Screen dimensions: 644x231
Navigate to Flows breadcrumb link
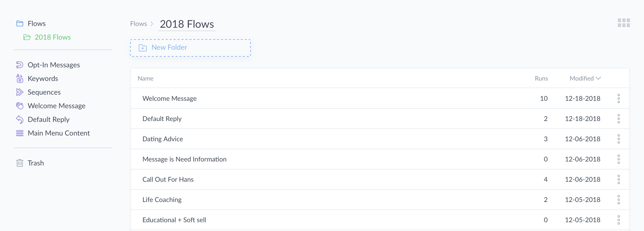[x=138, y=24]
